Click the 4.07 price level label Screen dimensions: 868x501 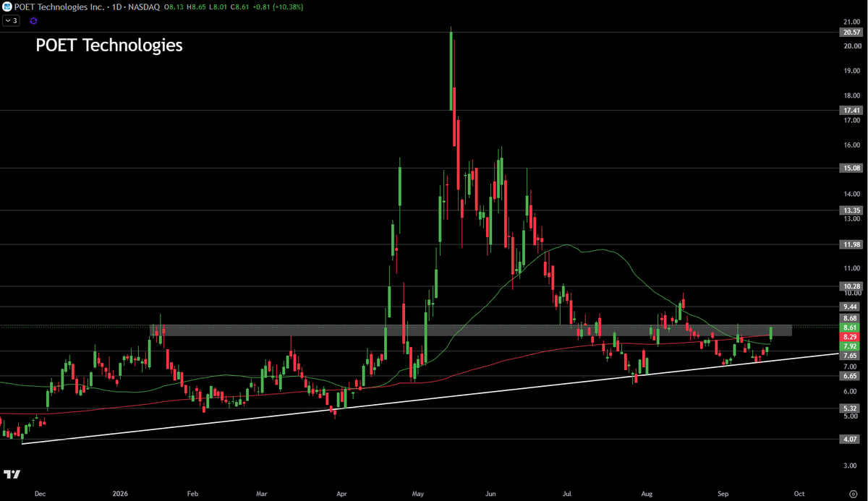851,440
